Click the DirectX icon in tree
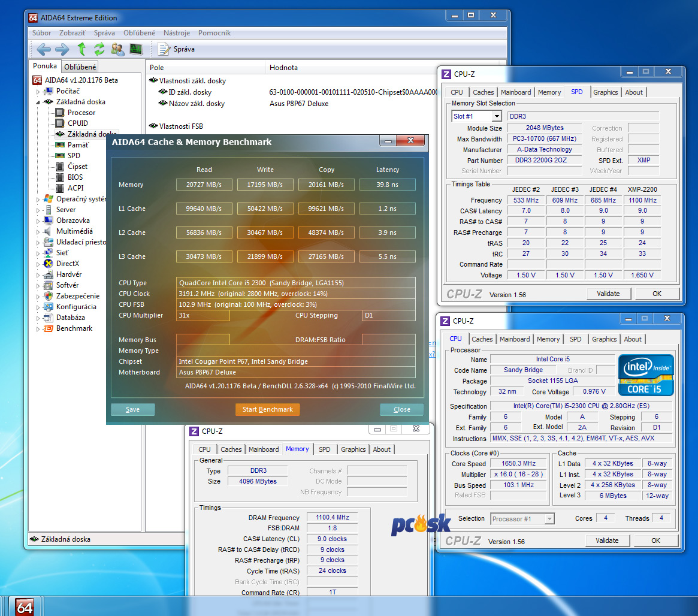 tap(49, 264)
